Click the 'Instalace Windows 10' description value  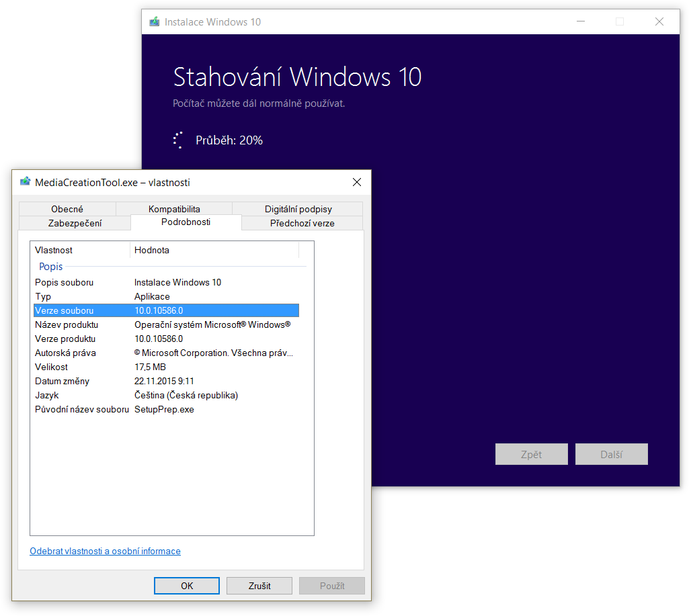[x=177, y=282]
